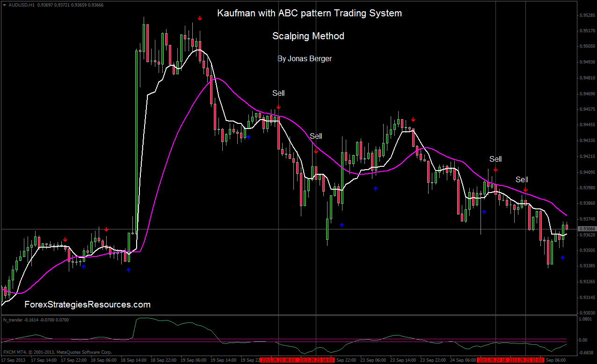Click the '18 Sep 06:00' time axis label
597x364 pixels.
point(104,361)
